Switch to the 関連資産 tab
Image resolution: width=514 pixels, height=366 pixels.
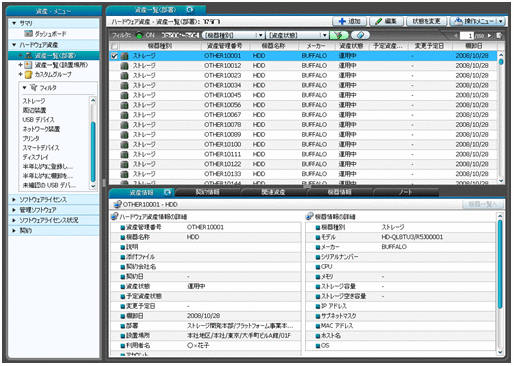pyautogui.click(x=273, y=192)
